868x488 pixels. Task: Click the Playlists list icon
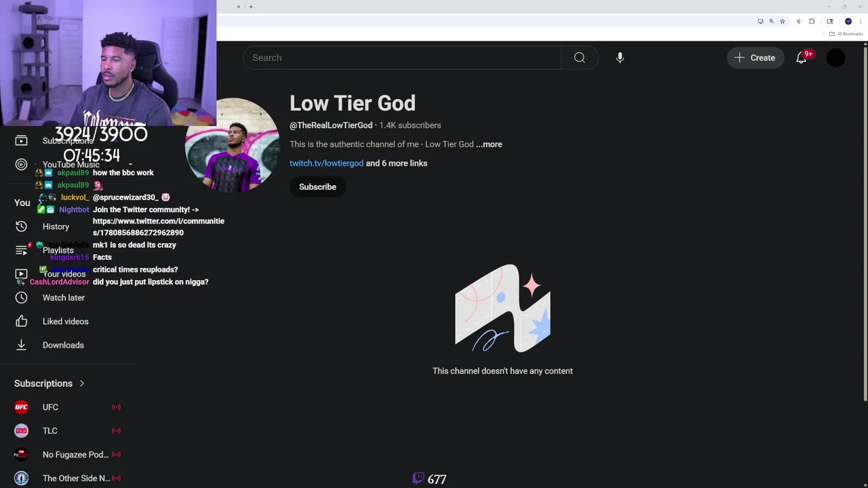click(x=21, y=250)
